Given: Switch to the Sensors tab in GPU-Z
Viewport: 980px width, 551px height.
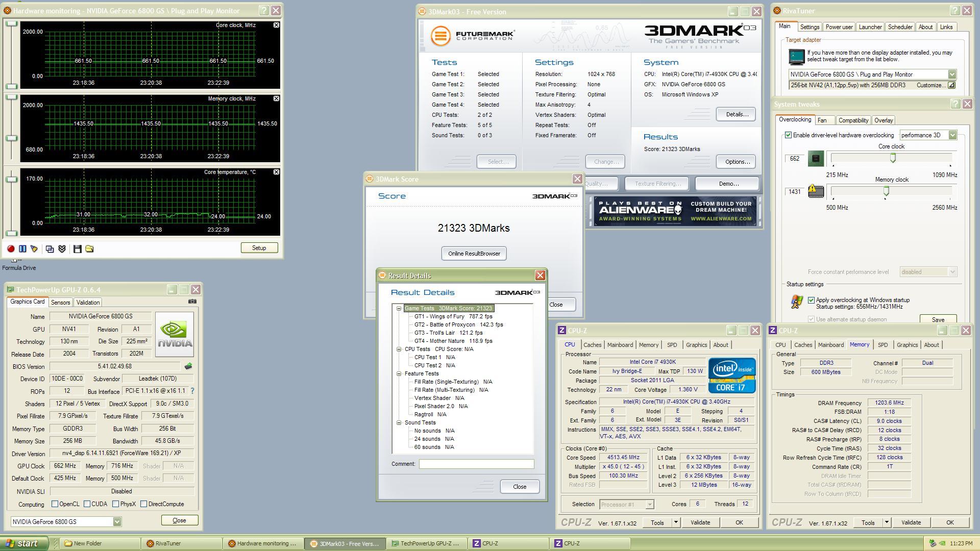Looking at the screenshot, I should [60, 303].
